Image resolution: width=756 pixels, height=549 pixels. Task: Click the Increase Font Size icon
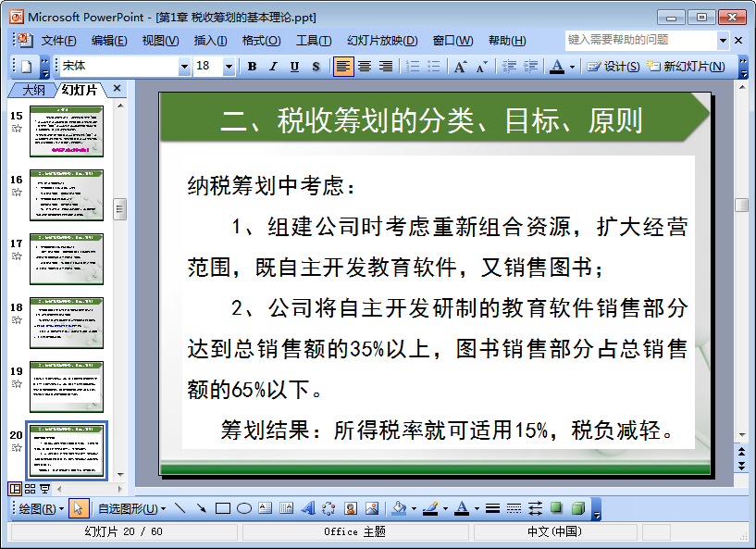point(460,67)
